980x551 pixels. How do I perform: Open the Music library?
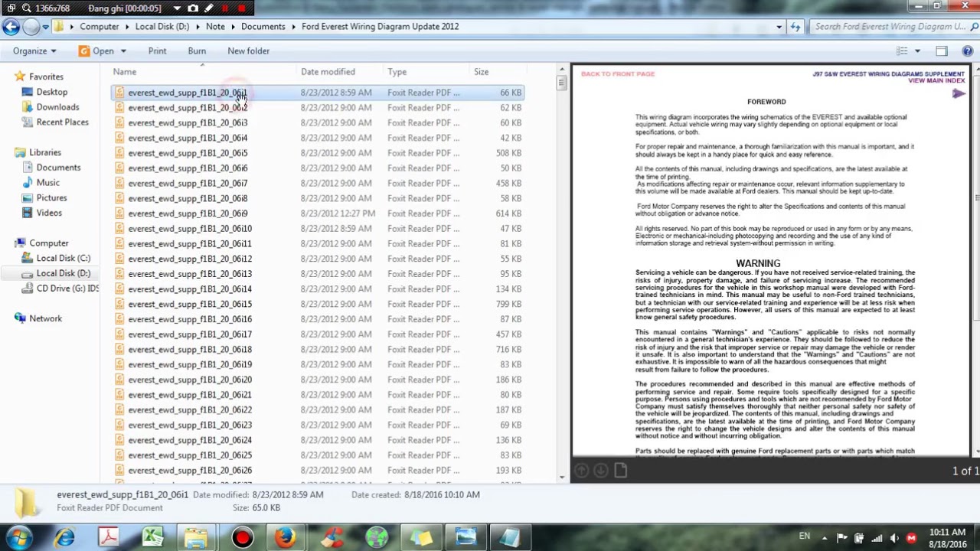pyautogui.click(x=47, y=183)
